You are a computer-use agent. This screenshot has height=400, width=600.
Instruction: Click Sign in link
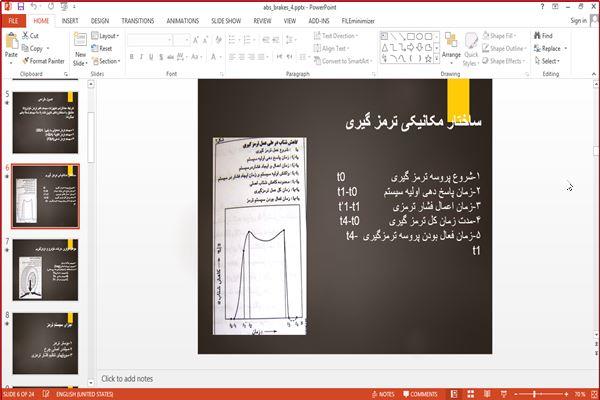578,21
